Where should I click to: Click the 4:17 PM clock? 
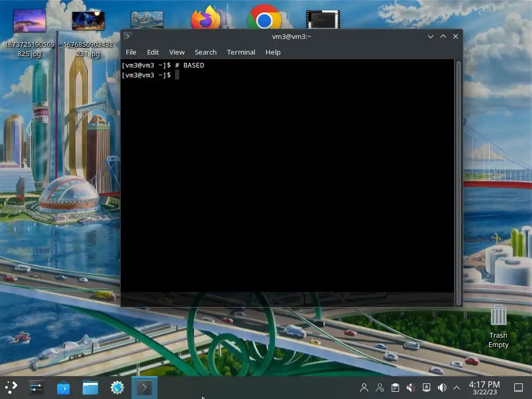(484, 384)
